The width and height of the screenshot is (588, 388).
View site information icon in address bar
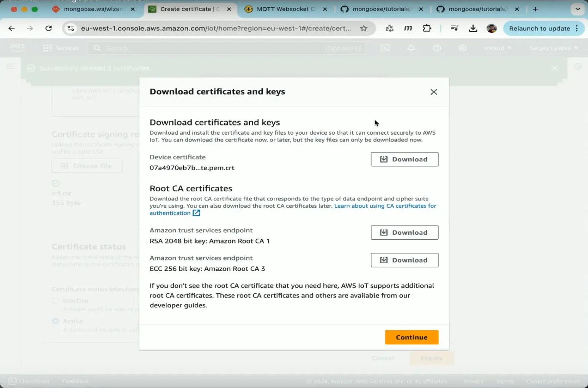71,29
